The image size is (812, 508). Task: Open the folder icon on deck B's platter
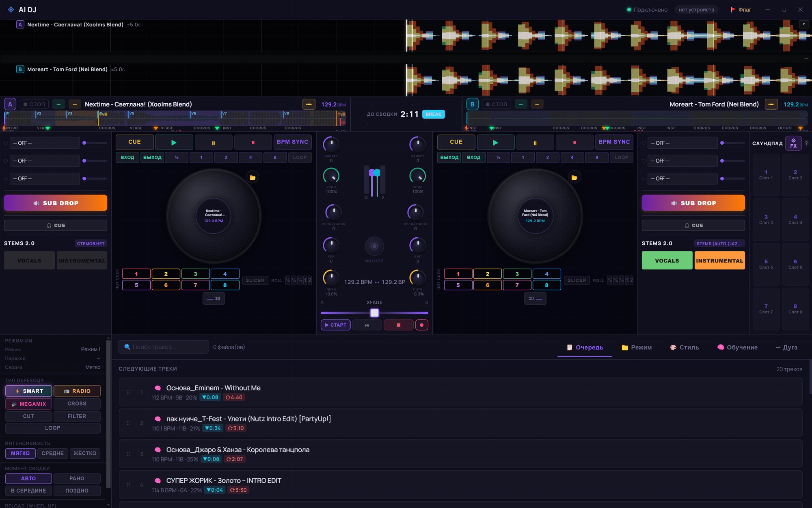click(574, 178)
